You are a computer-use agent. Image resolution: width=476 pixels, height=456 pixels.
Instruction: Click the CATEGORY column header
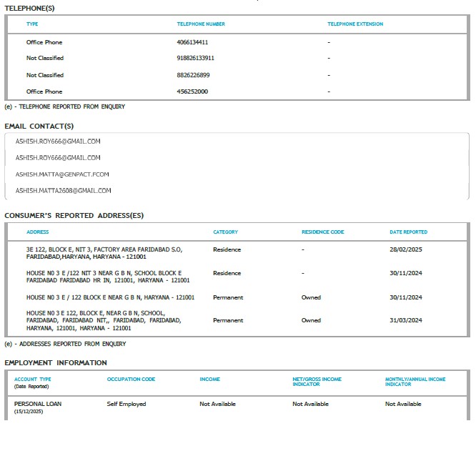pos(225,232)
